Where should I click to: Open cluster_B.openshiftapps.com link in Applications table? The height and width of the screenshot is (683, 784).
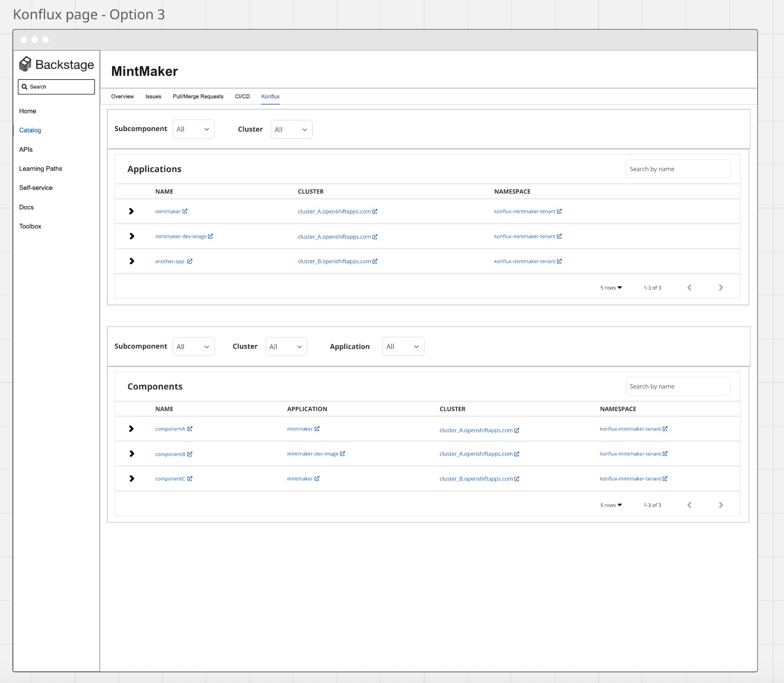tap(334, 261)
